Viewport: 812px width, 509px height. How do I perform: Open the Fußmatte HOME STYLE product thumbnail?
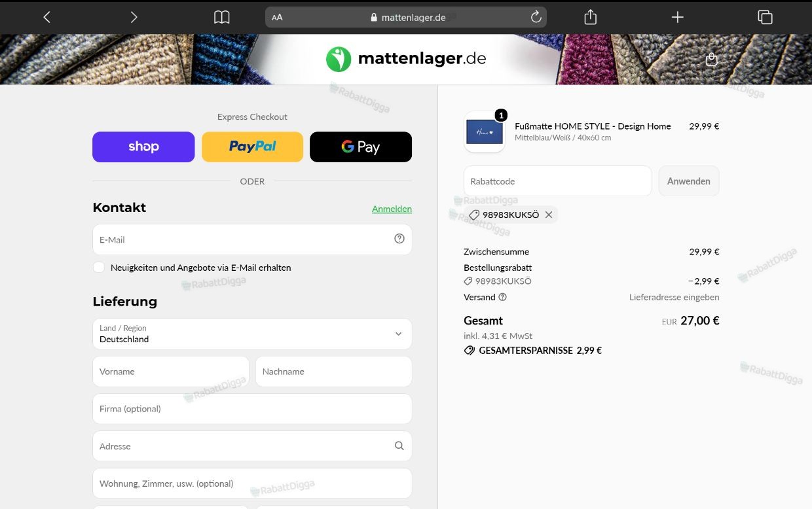(x=485, y=132)
